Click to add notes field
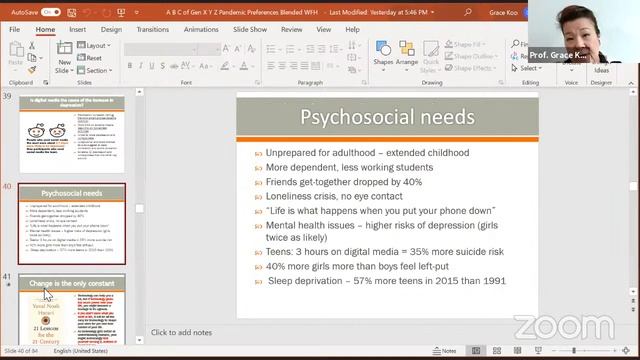This screenshot has height=360, width=640. [x=182, y=332]
